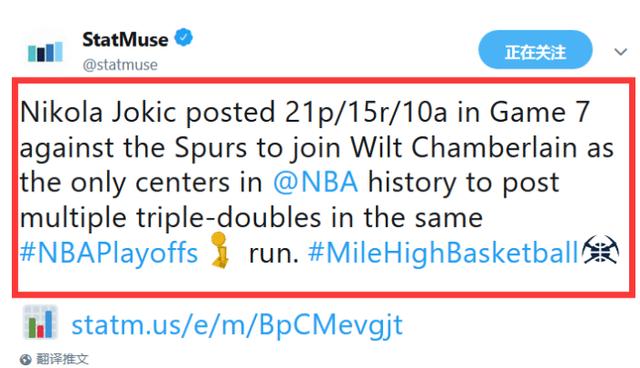Click the phrase 'against the Spurs' in tweet
The image size is (640, 368).
pos(133,148)
